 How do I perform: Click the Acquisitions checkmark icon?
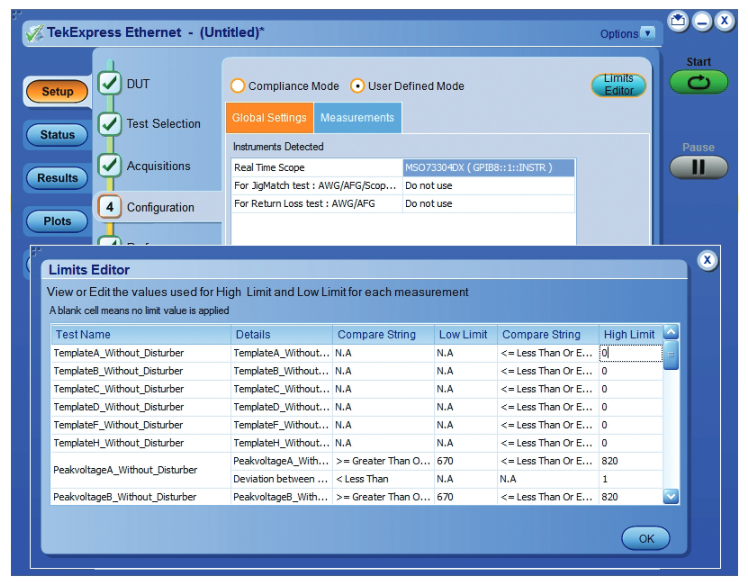click(109, 166)
